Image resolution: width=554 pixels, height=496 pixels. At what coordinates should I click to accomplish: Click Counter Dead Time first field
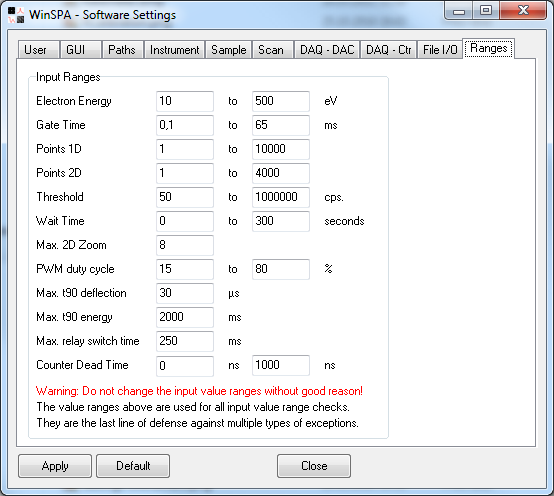185,365
